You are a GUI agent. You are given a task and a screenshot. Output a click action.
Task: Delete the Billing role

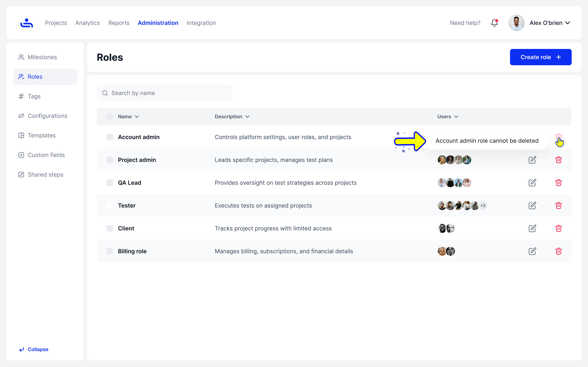558,251
